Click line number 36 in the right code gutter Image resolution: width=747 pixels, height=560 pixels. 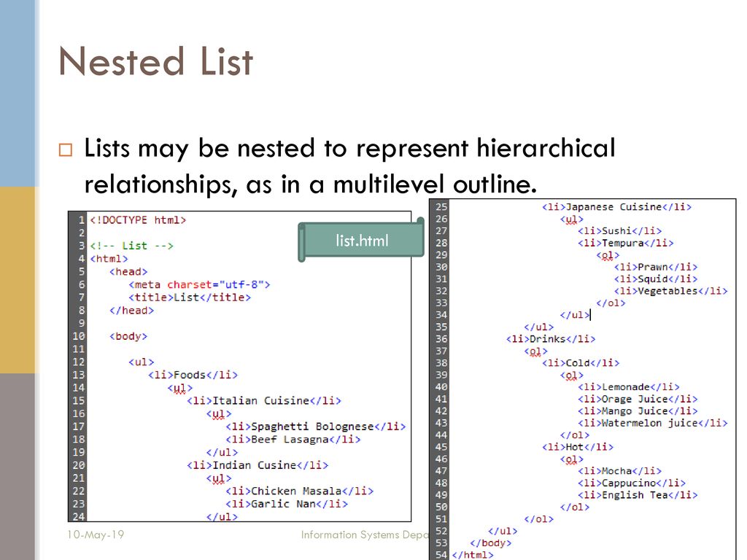pyautogui.click(x=441, y=338)
